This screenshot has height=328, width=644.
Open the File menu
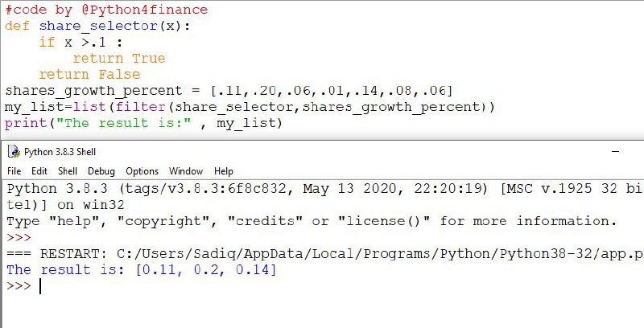pos(14,171)
